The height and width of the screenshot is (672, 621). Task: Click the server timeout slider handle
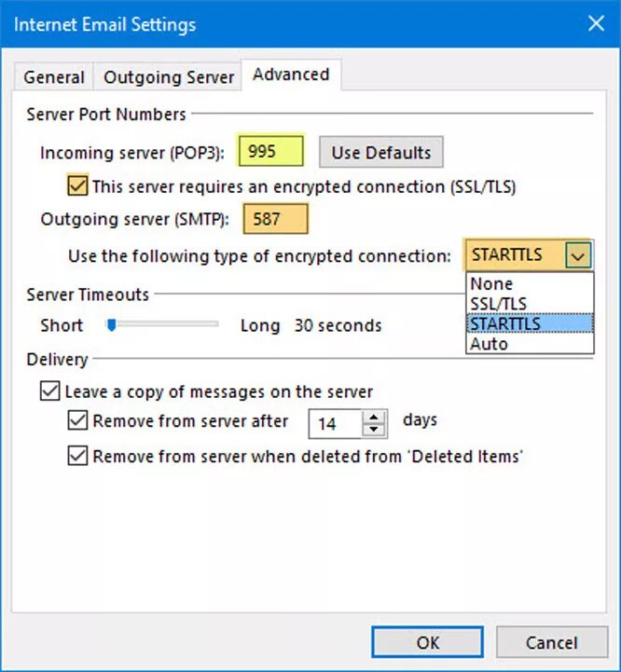(x=112, y=325)
